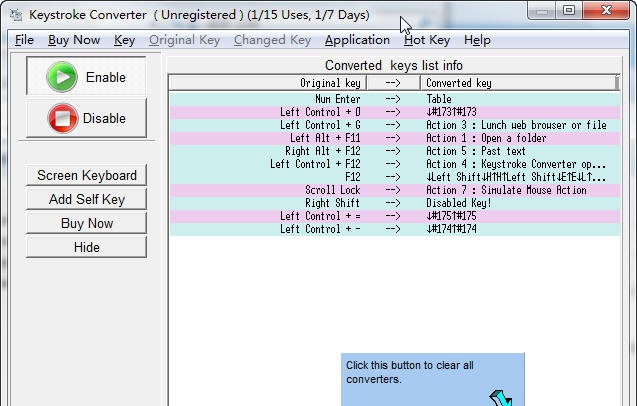Click the Original key column header
The height and width of the screenshot is (406, 637).
pyautogui.click(x=268, y=83)
